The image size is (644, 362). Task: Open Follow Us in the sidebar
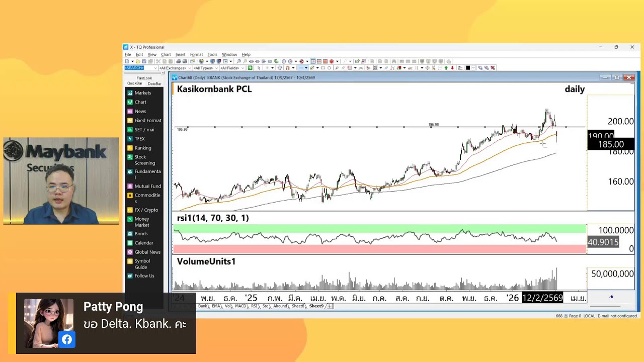(x=144, y=276)
